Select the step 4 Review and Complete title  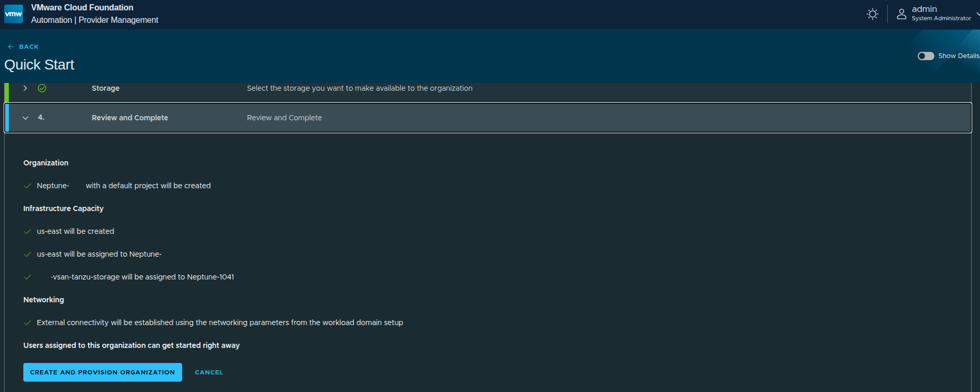click(x=130, y=118)
